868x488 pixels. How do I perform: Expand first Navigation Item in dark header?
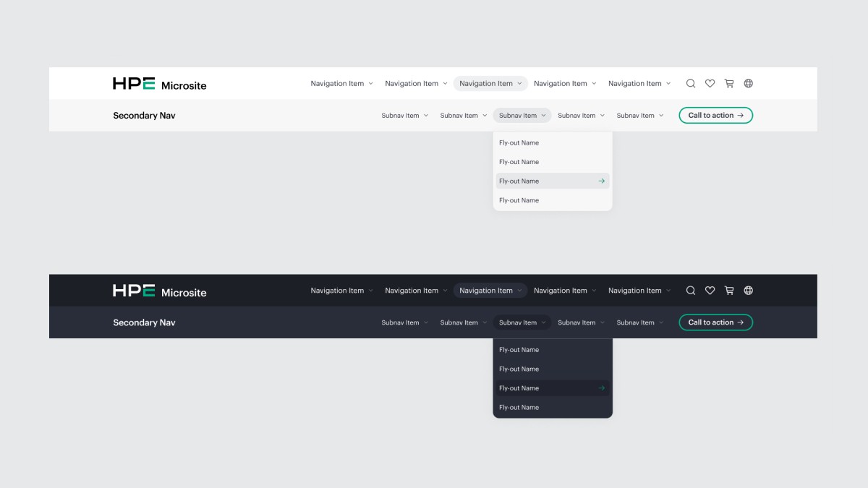pos(342,291)
